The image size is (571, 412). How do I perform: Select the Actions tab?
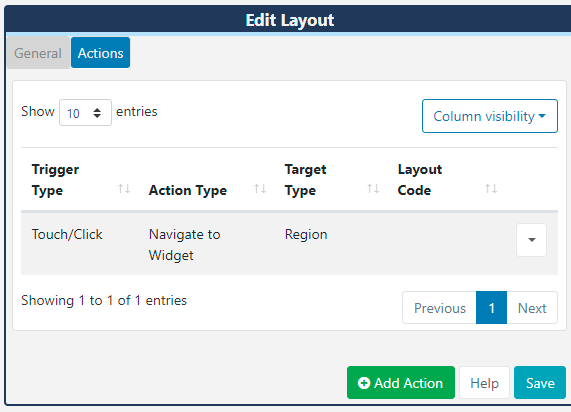101,53
